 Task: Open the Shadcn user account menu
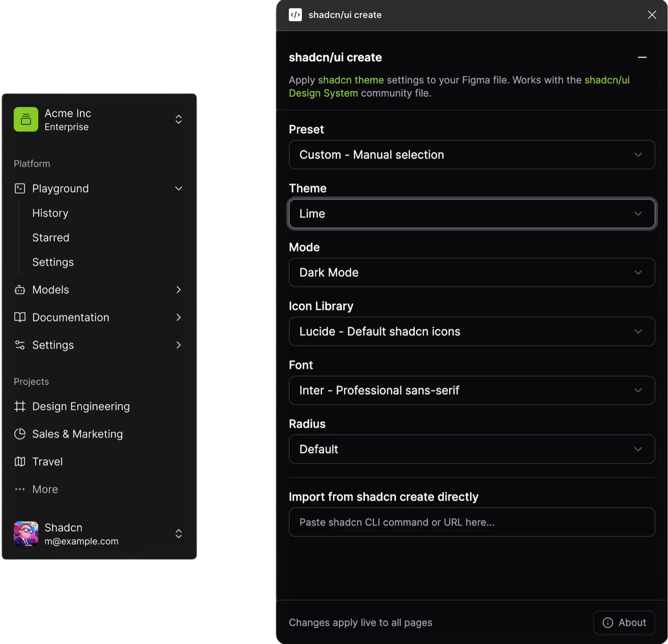pyautogui.click(x=178, y=534)
